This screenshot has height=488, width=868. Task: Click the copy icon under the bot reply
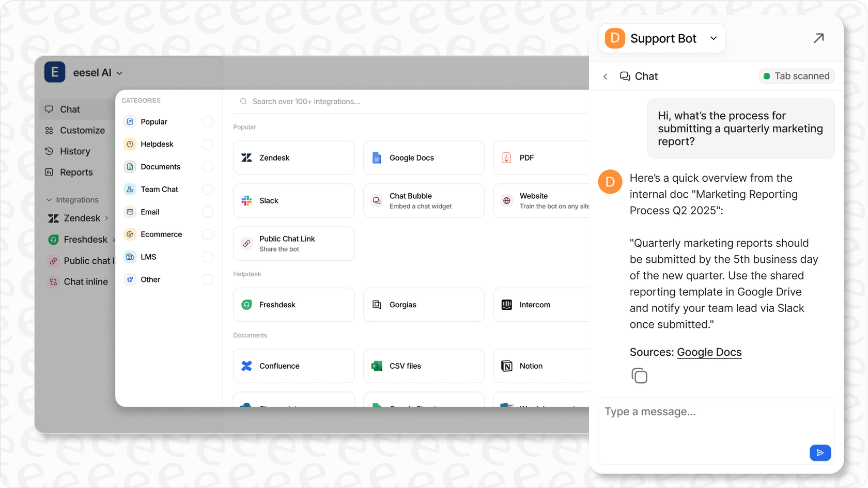tap(640, 375)
